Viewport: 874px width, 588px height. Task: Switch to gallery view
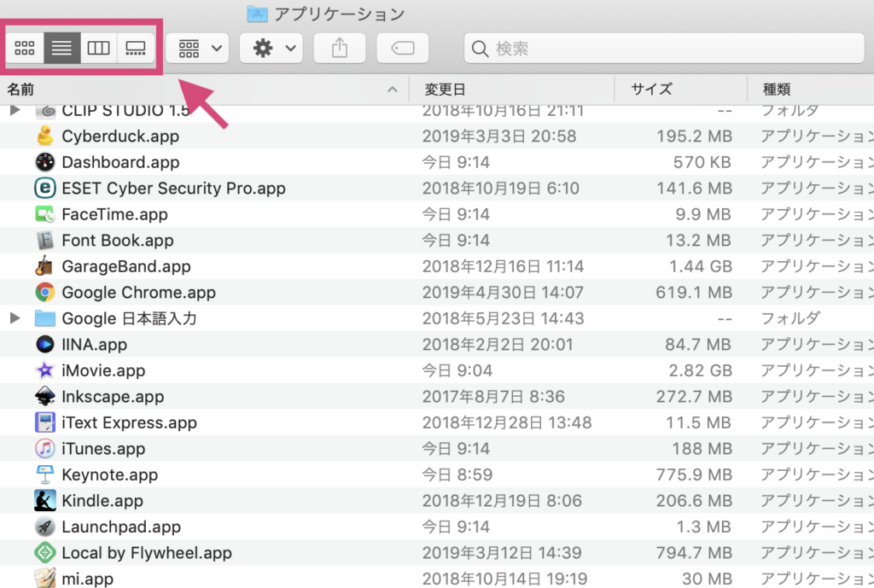(136, 48)
